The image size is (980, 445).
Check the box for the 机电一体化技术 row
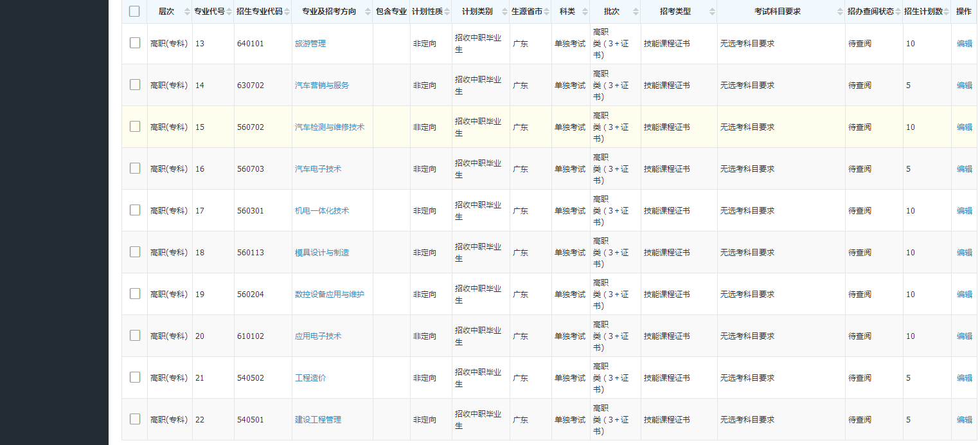tap(135, 210)
